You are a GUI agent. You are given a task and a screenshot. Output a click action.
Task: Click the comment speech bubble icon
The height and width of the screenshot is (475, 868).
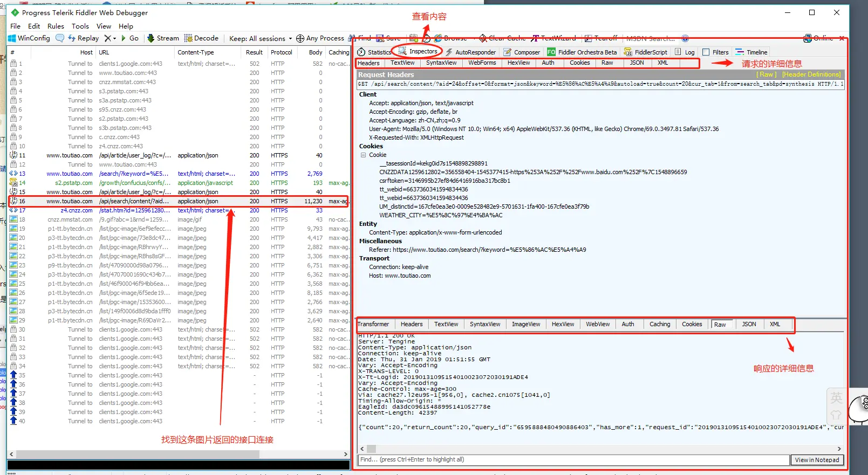coord(60,38)
